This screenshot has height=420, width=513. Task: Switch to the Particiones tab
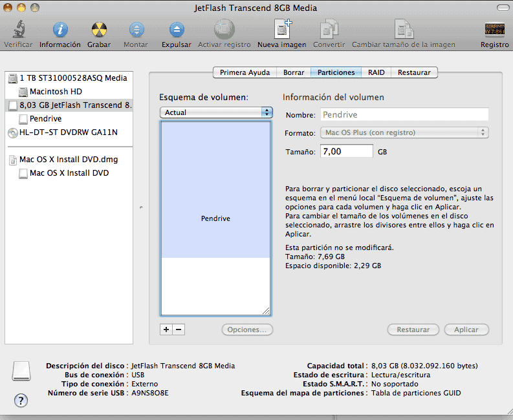(336, 72)
